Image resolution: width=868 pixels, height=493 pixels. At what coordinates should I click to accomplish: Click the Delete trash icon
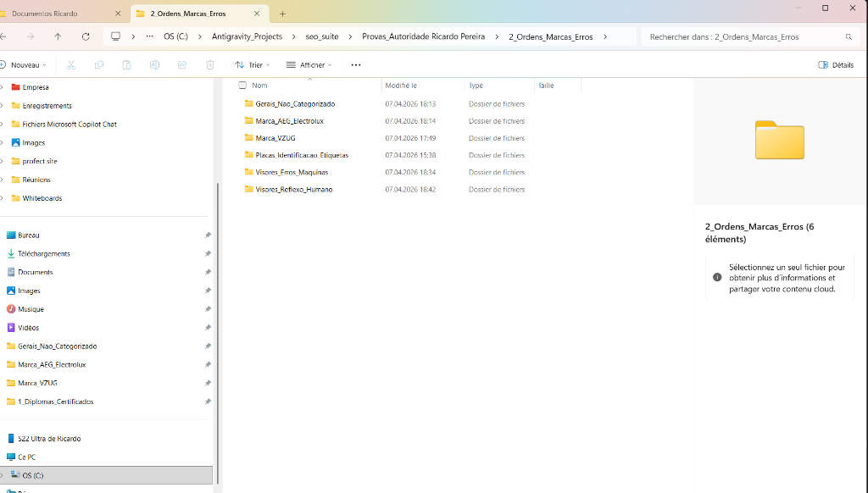(x=210, y=64)
